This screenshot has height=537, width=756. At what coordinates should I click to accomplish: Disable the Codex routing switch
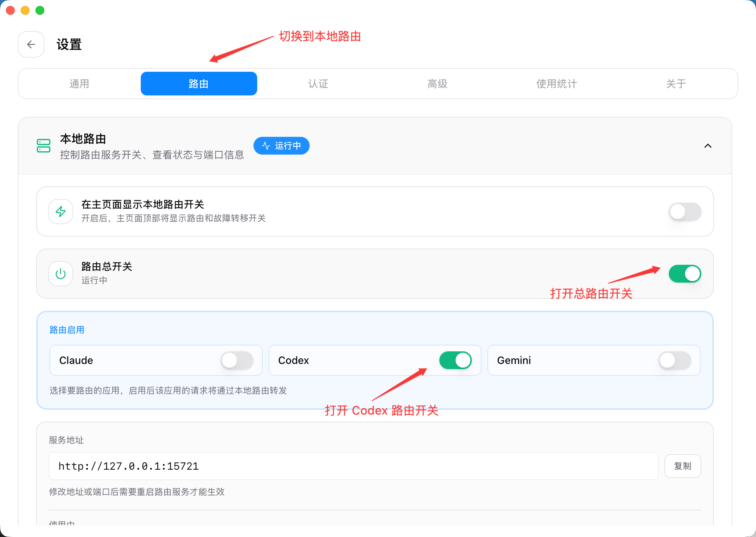[x=456, y=360]
